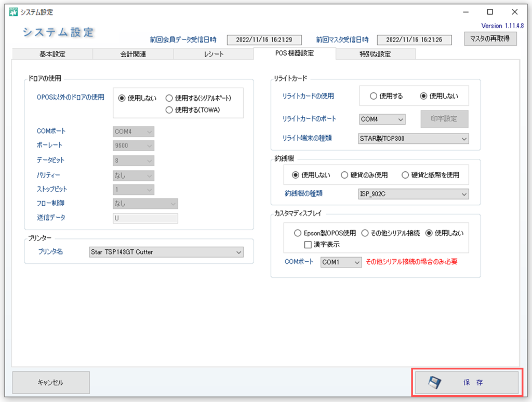Go to the 特別な設定 tab

(x=375, y=55)
